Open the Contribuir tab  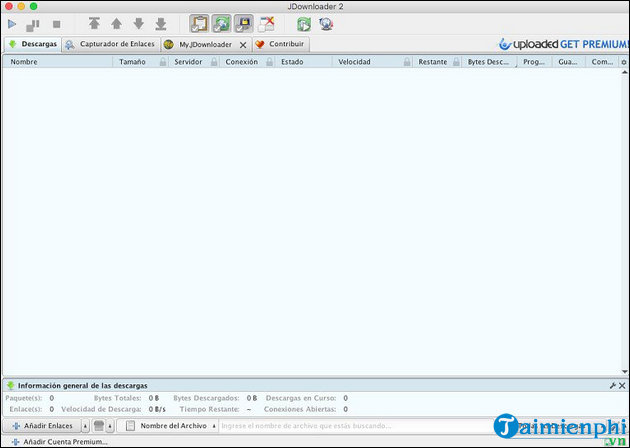[281, 44]
